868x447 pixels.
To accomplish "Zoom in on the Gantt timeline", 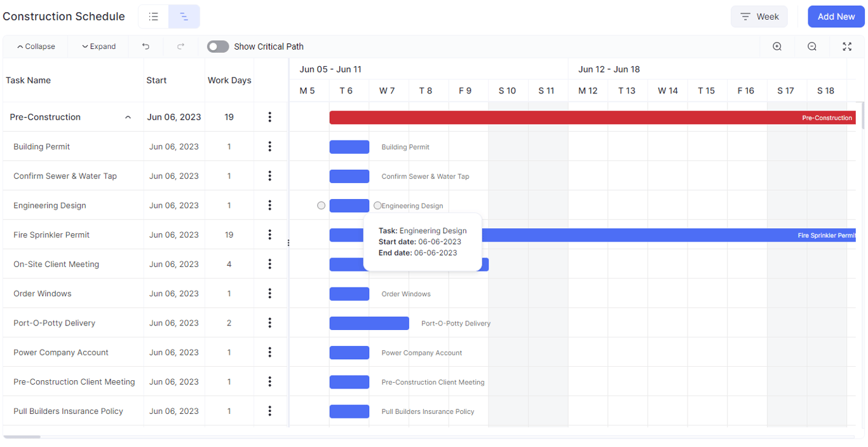I will (777, 46).
